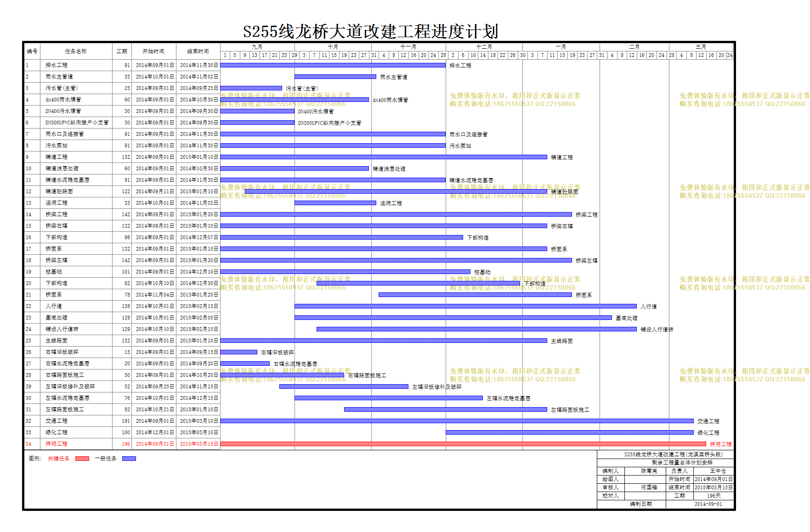The height and width of the screenshot is (532, 810).
Task: Click 何国锋 in the title block
Action: point(649,487)
